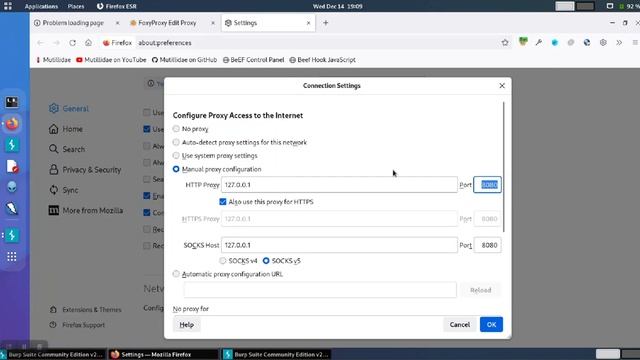Switch to Settings — Mozilla Firefox taskbar window
This screenshot has height=360, width=640.
[163, 354]
